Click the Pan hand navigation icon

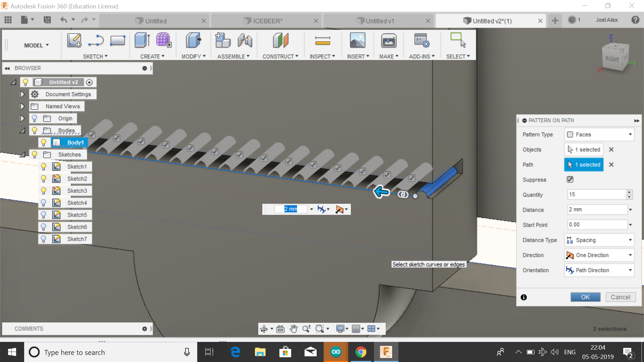tap(293, 329)
